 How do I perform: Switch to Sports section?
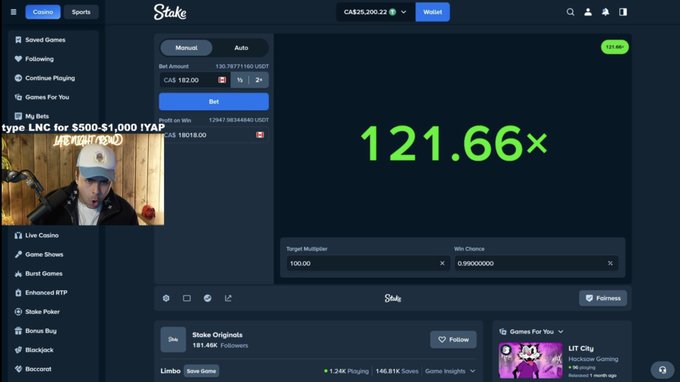pos(81,12)
